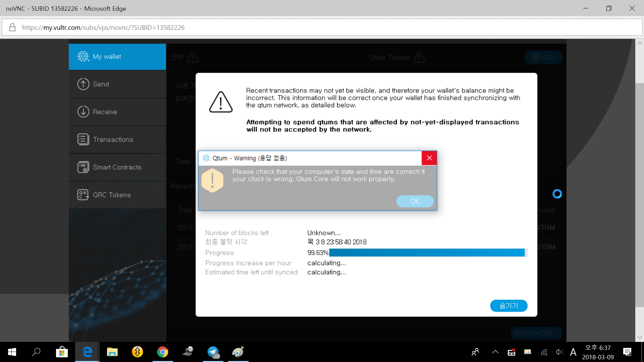644x362 pixels.
Task: Click the Smart Contracts icon
Action: (x=83, y=167)
